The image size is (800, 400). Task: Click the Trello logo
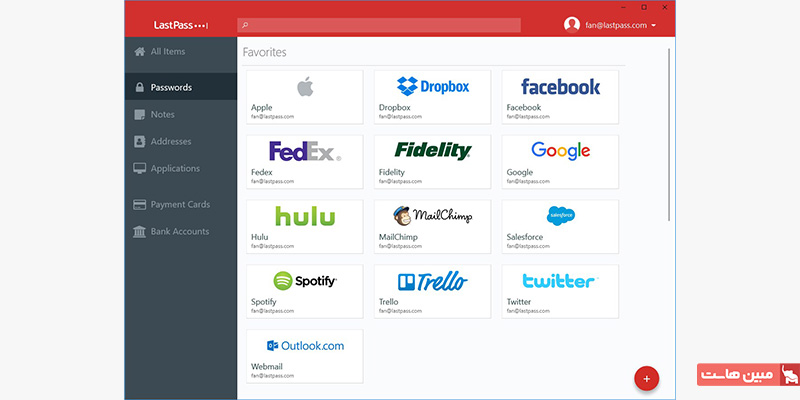tap(433, 281)
